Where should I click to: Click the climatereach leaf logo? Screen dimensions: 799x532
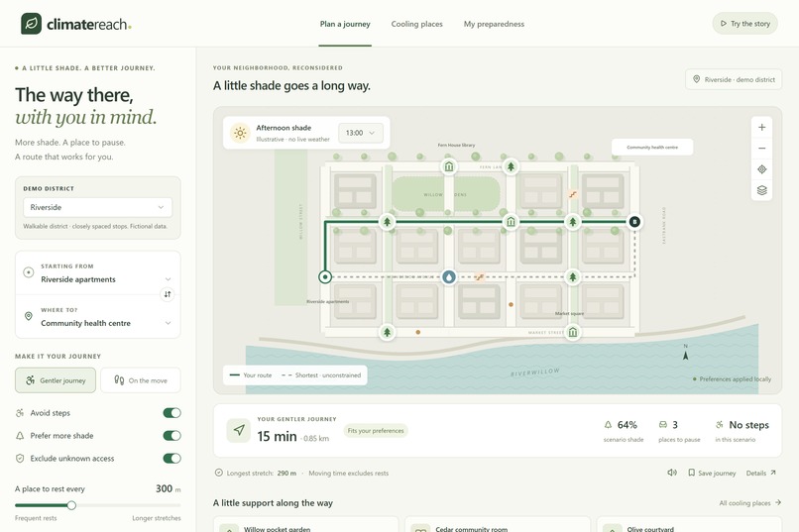tap(31, 24)
